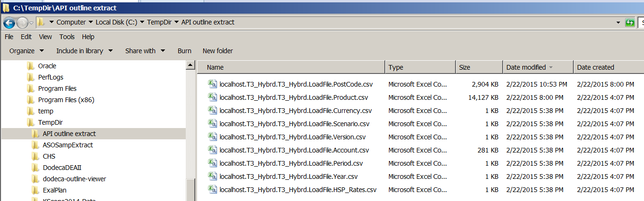Screen dimensions: 644x201
Task: Expand the address bar history dropdown arrow
Action: 618,23
